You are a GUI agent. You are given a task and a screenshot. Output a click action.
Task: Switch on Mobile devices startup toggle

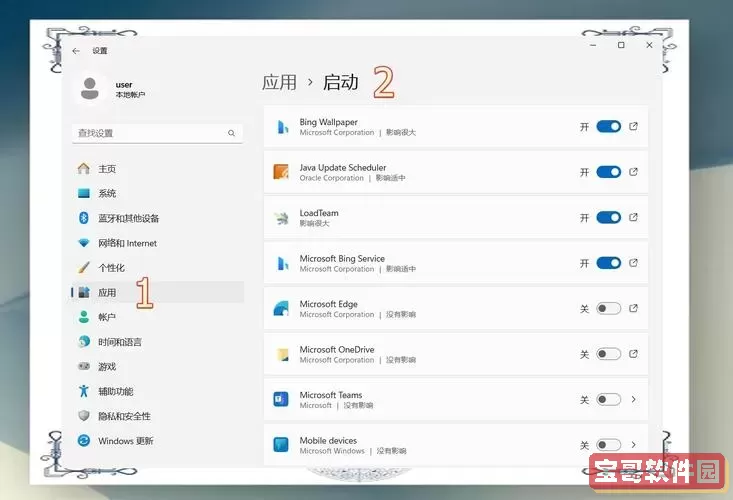pyautogui.click(x=609, y=445)
